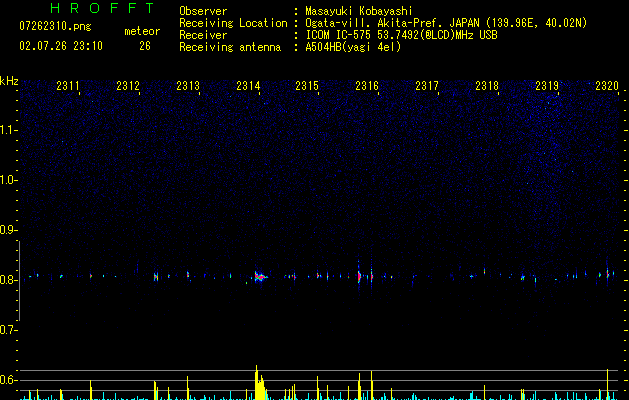Click the kHz axis unit label

9,81
